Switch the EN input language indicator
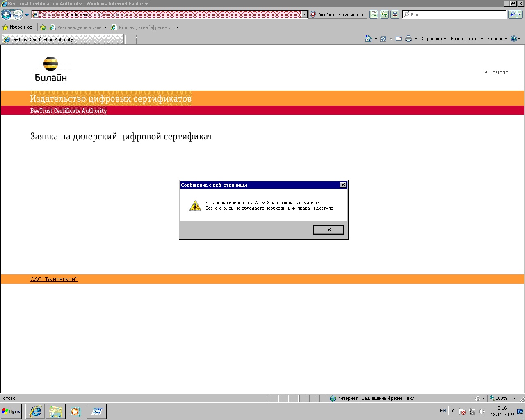The image size is (525, 420). 443,411
